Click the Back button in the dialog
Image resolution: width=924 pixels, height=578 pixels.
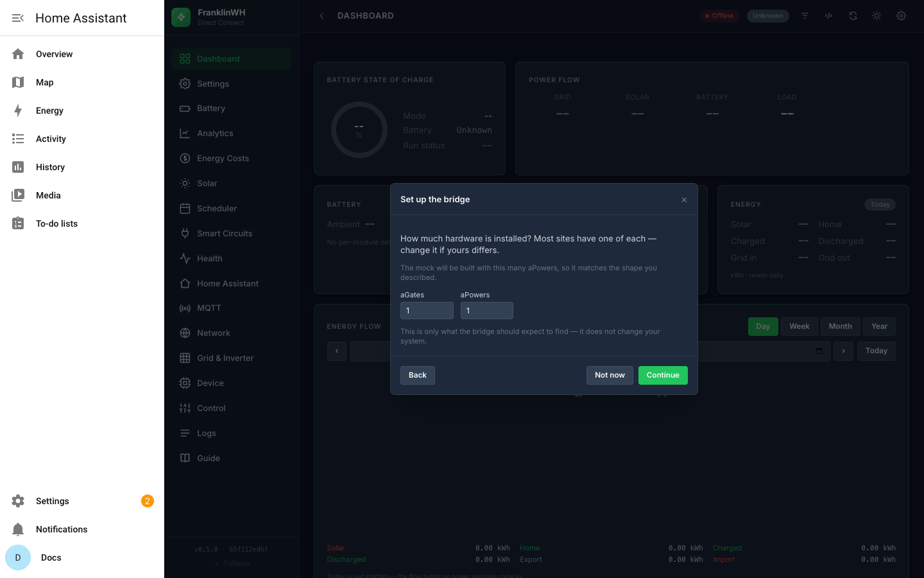click(418, 375)
